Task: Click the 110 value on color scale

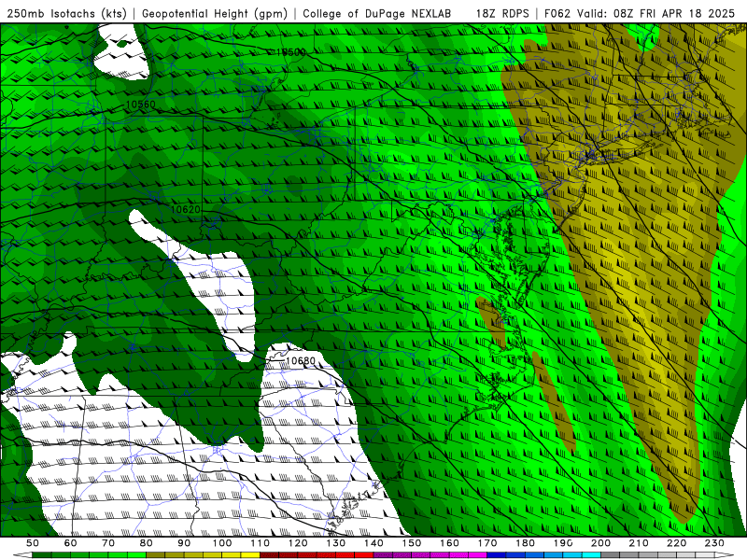Action: pos(260,543)
